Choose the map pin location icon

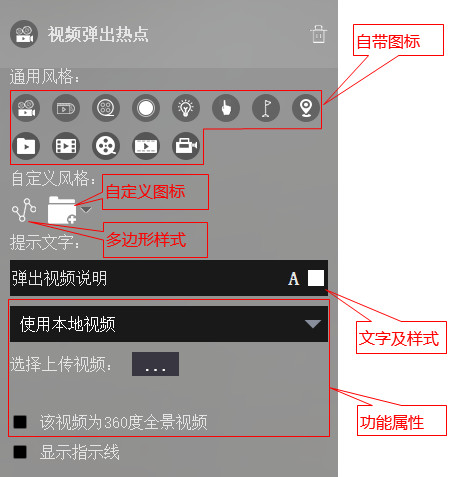[306, 108]
